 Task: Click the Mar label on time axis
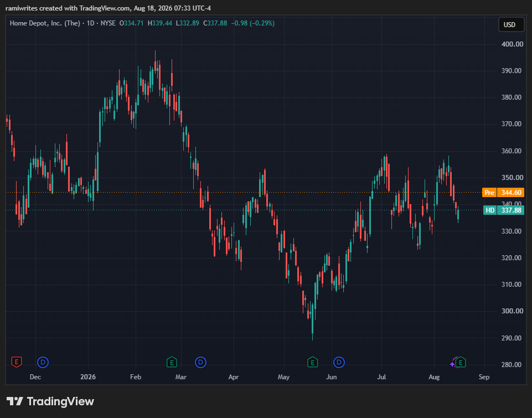pos(181,377)
